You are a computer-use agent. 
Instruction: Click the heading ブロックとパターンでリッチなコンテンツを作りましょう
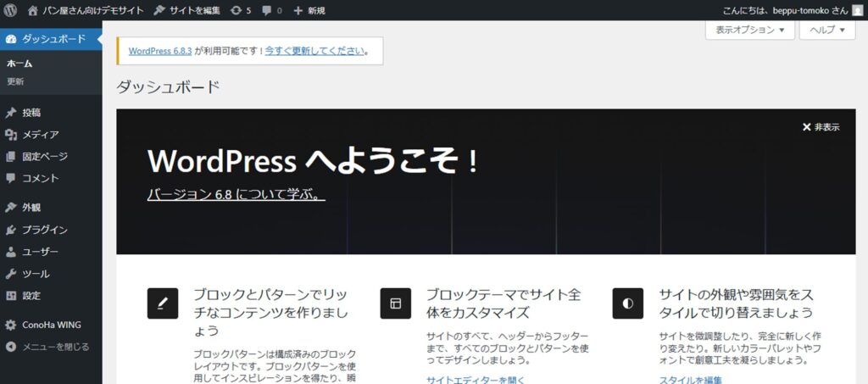click(271, 313)
